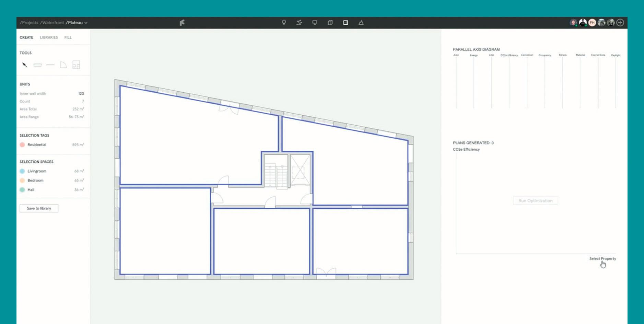The height and width of the screenshot is (324, 644).
Task: Click the Area Range value 56-73 m²
Action: pos(76,117)
